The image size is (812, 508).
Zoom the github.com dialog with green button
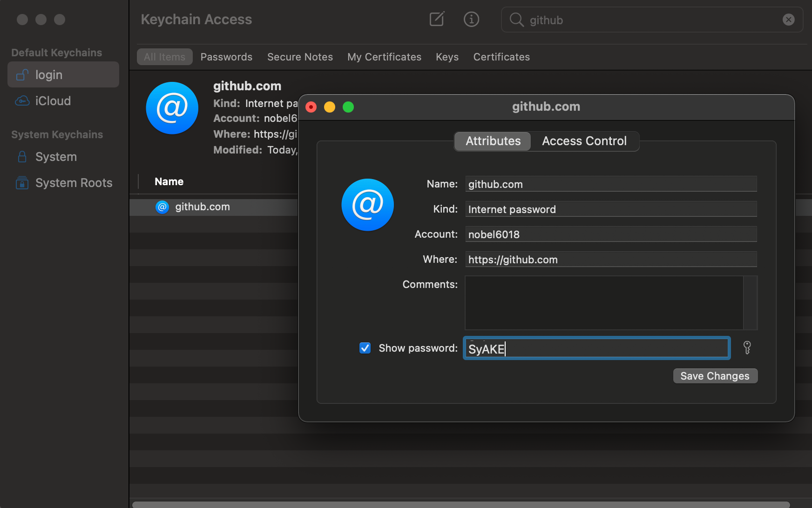(348, 107)
